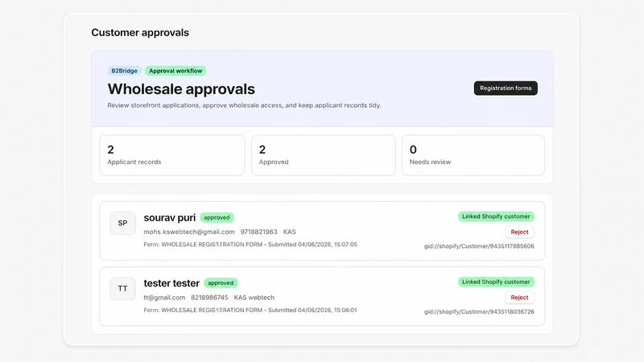This screenshot has width=644, height=362.
Task: Click the name tester tester
Action: coord(171,283)
